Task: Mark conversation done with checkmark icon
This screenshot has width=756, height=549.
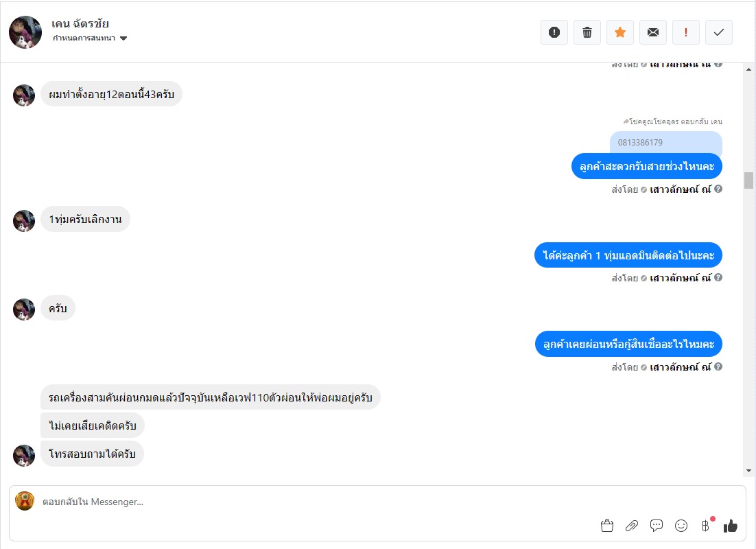Action: point(719,32)
